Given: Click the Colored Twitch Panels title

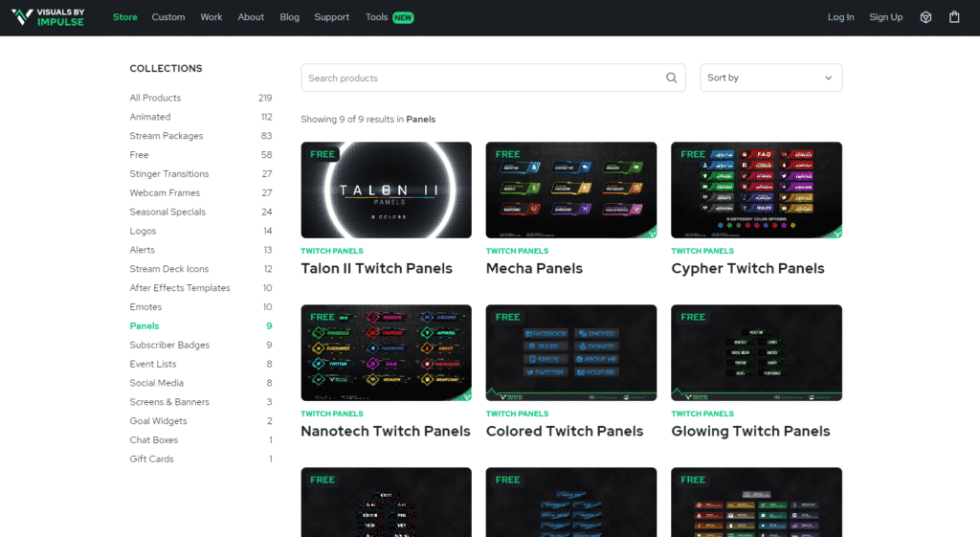Looking at the screenshot, I should point(565,431).
